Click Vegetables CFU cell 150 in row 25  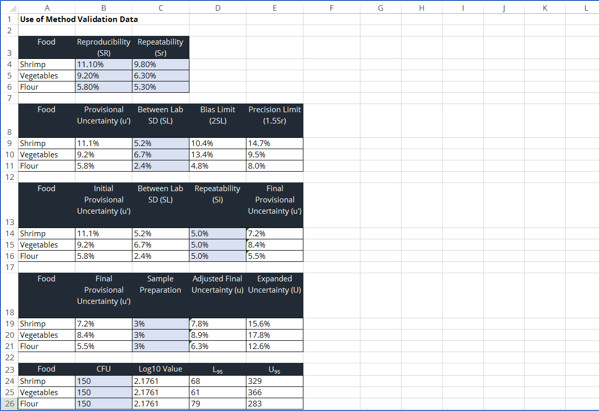click(104, 392)
